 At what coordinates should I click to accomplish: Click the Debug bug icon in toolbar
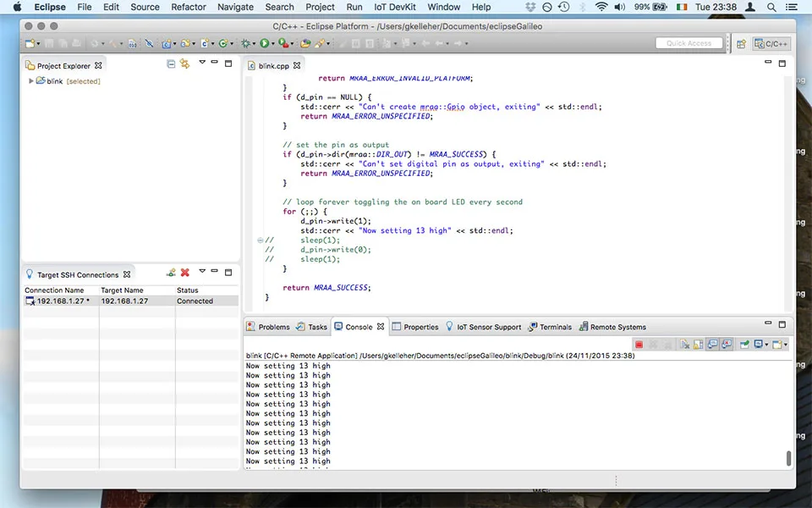pyautogui.click(x=245, y=43)
